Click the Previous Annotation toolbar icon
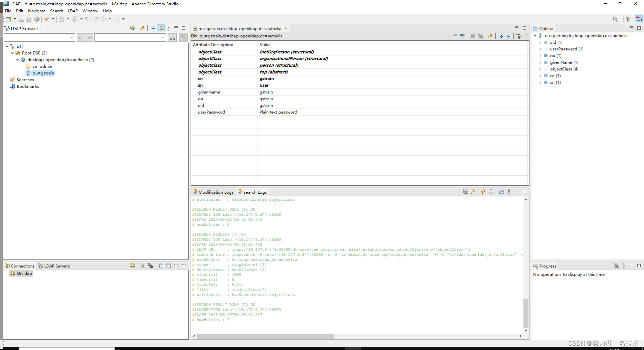The height and width of the screenshot is (350, 644). 75,19
